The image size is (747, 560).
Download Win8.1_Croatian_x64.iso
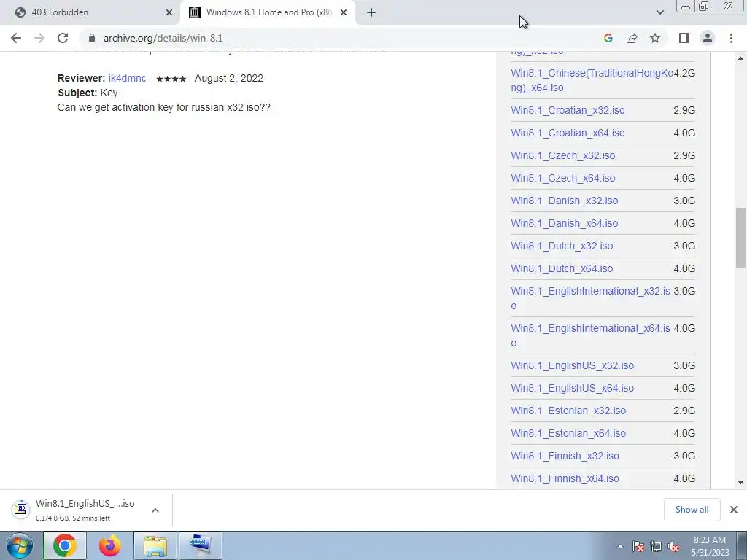click(568, 133)
